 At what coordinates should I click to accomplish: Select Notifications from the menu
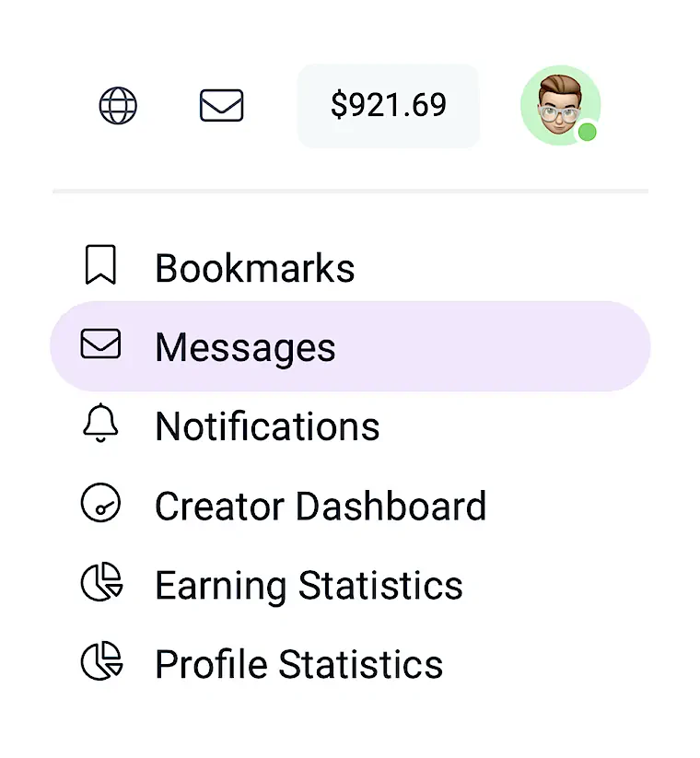[x=267, y=426]
